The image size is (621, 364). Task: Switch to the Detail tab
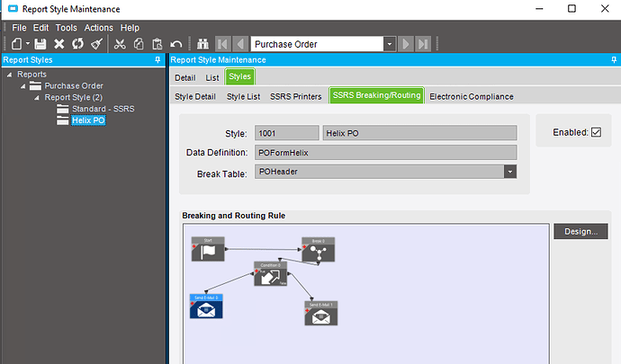[x=185, y=77]
